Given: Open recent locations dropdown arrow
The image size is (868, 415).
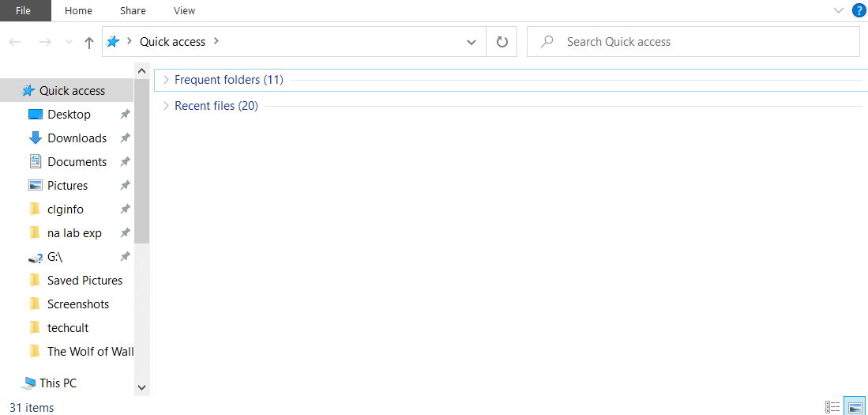Looking at the screenshot, I should click(x=70, y=42).
